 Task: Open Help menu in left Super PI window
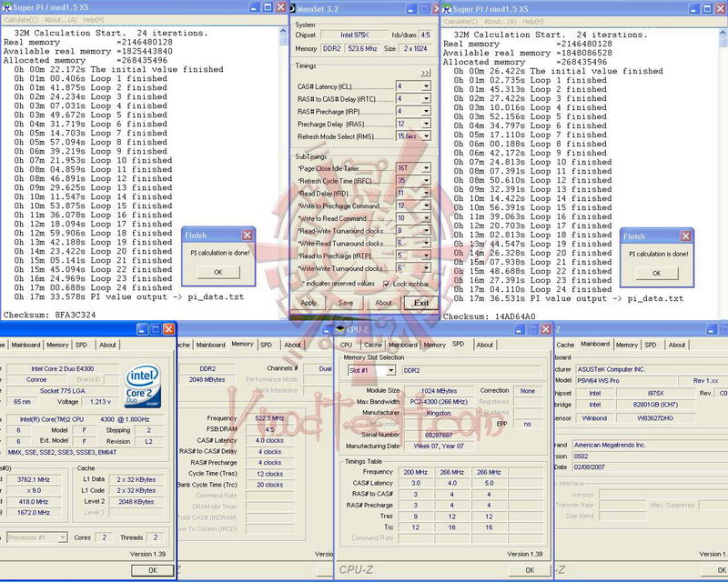coord(94,19)
